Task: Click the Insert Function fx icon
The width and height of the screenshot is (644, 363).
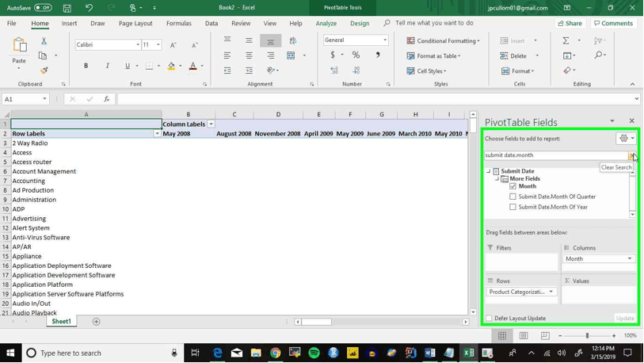Action: click(106, 99)
